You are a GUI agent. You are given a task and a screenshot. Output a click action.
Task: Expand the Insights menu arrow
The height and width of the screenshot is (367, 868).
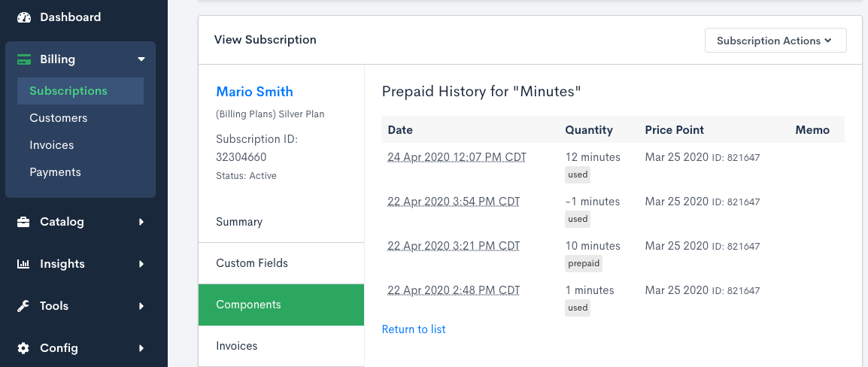(141, 264)
